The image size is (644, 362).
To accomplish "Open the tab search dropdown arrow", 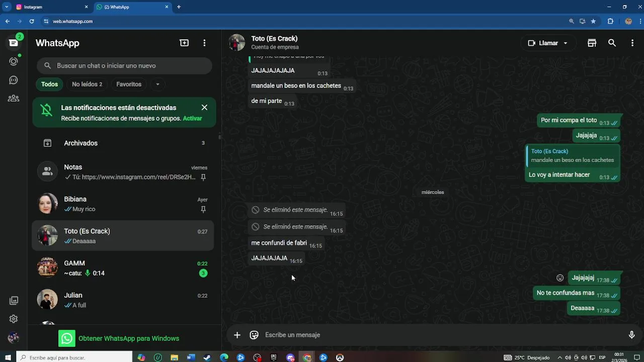I will [7, 7].
